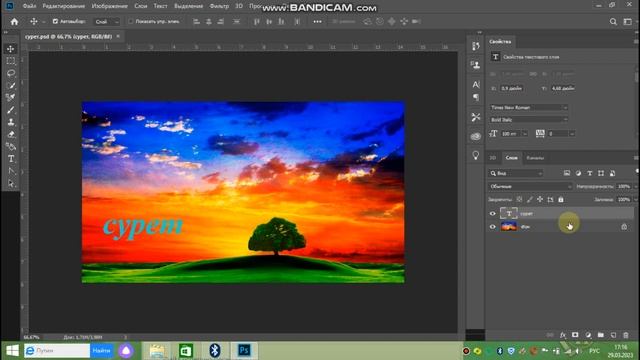The height and width of the screenshot is (360, 640).
Task: Open the Times New Roman font family dropdown
Action: click(x=529, y=107)
